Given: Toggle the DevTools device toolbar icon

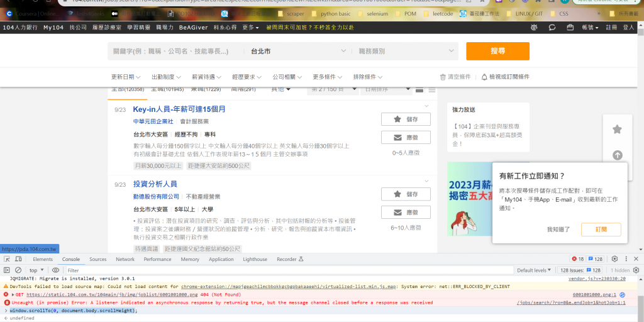Looking at the screenshot, I should 18,258.
